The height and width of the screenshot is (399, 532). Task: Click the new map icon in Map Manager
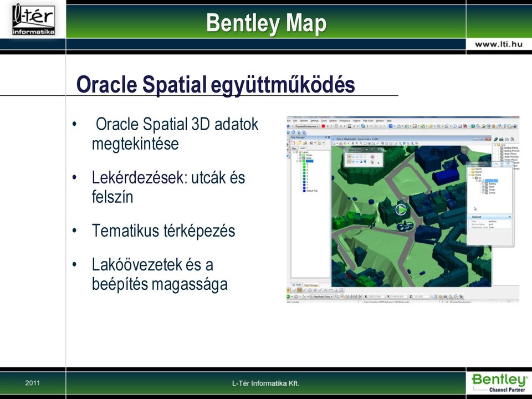pyautogui.click(x=293, y=143)
